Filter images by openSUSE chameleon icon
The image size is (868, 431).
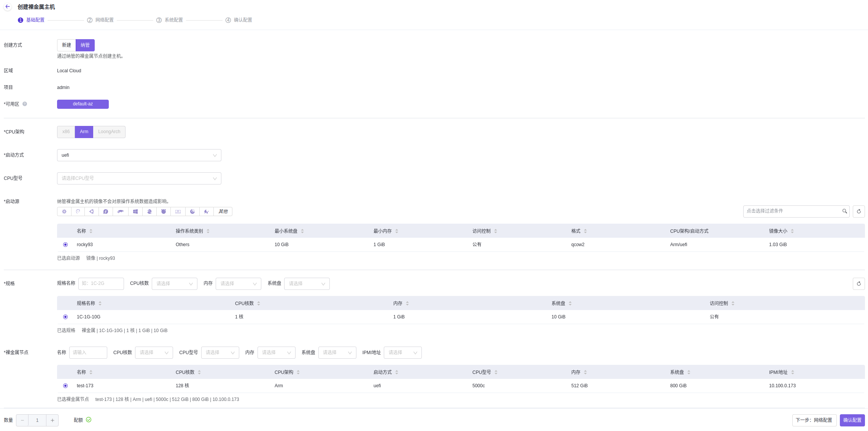click(120, 212)
